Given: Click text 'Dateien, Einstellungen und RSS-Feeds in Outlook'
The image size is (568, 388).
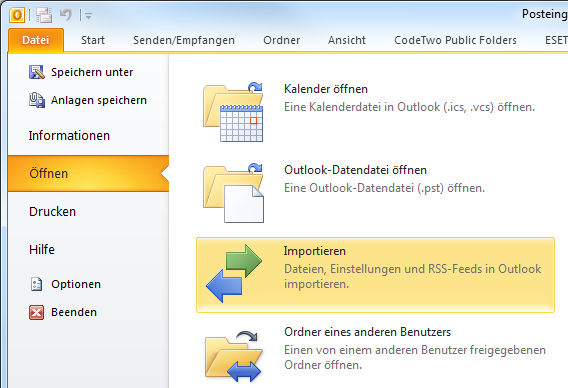Looking at the screenshot, I should (x=413, y=269).
